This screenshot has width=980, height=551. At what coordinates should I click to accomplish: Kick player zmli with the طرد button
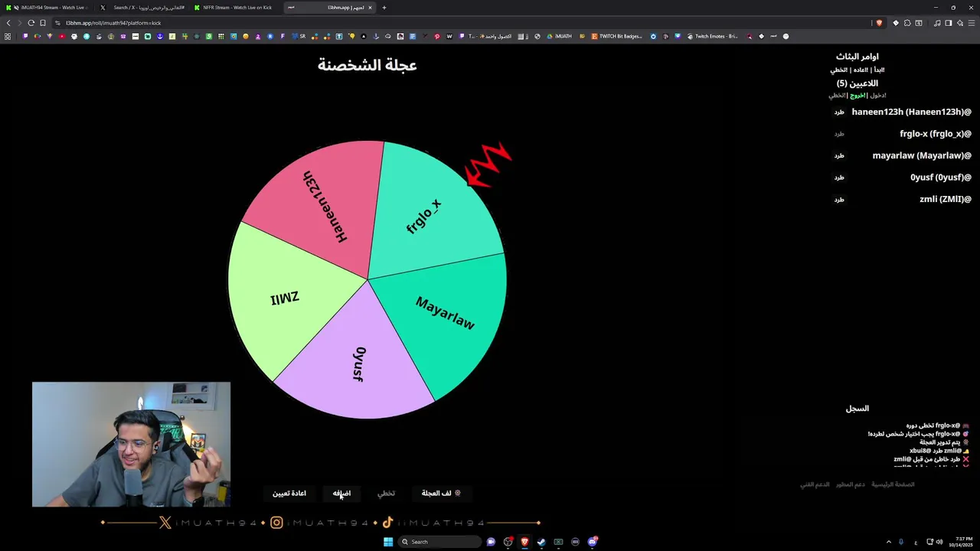tap(839, 199)
